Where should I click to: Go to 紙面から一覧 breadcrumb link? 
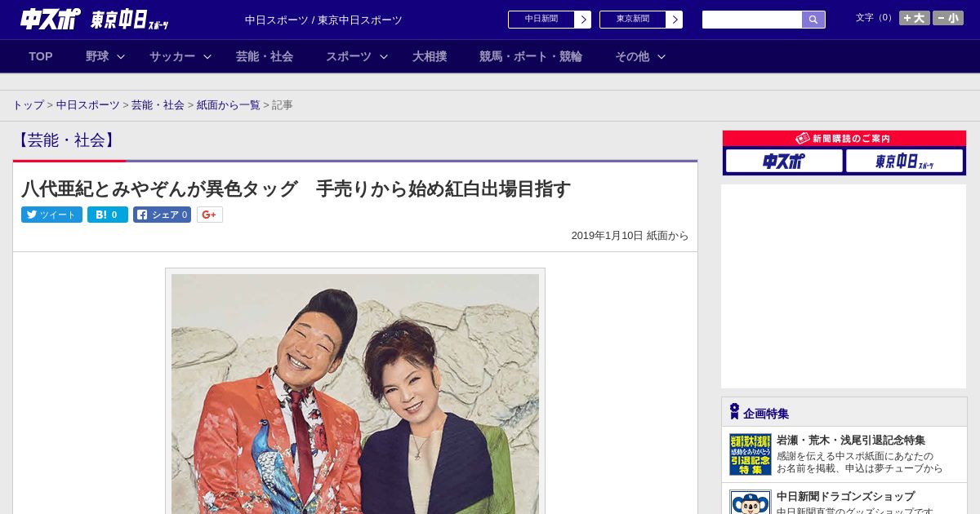tap(229, 105)
